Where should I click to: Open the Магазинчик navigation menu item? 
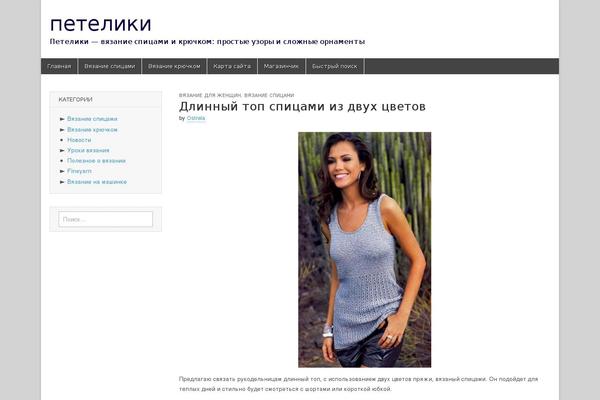281,66
